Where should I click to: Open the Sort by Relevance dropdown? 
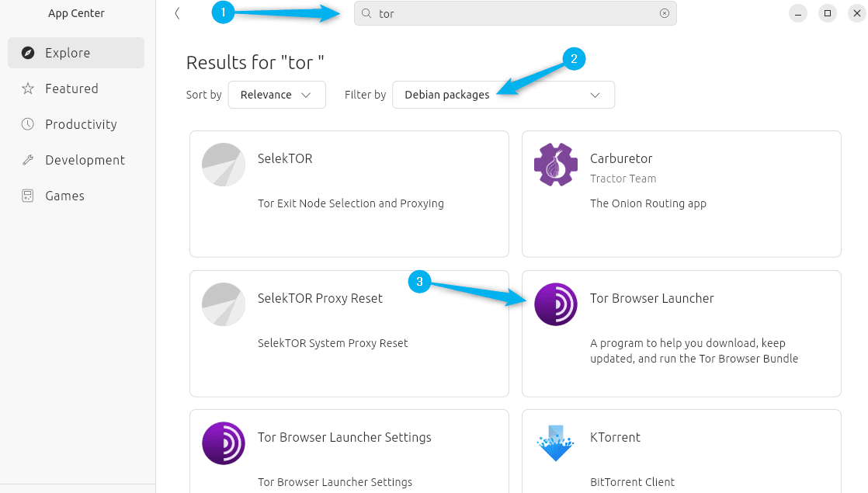pyautogui.click(x=276, y=94)
